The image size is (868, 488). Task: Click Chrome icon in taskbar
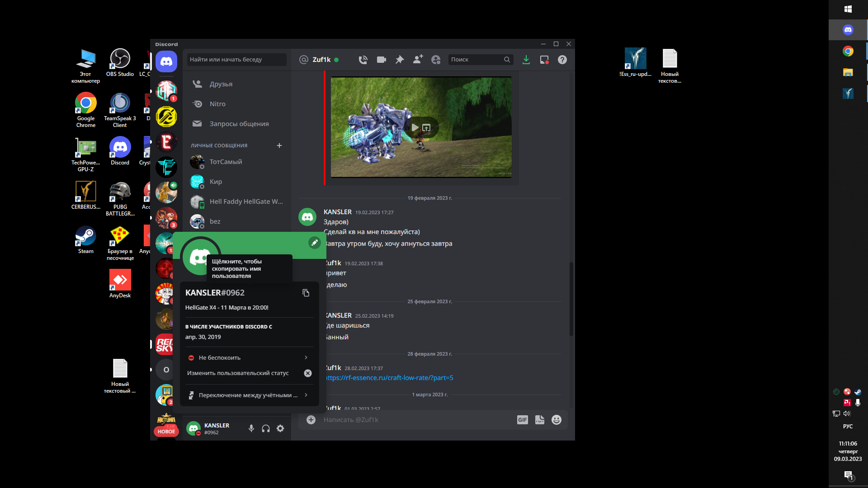coord(848,51)
